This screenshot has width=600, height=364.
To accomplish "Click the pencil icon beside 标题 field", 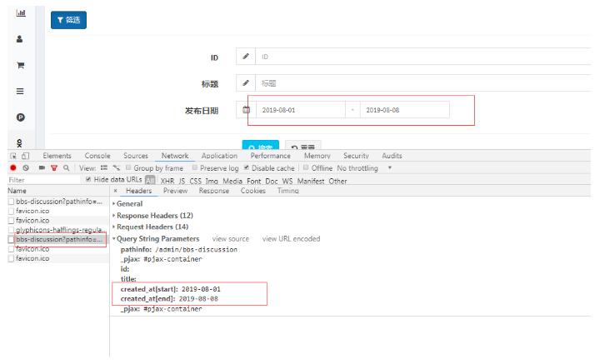I will pos(246,83).
